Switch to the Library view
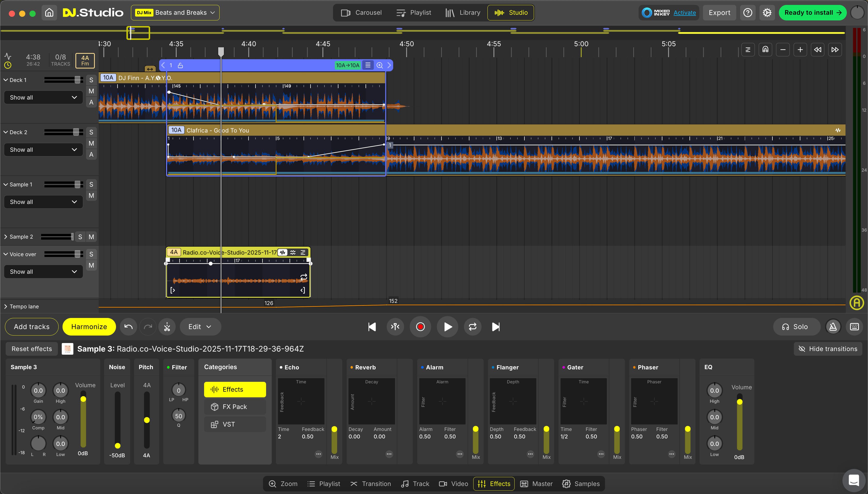Viewport: 868px width, 494px height. (462, 13)
